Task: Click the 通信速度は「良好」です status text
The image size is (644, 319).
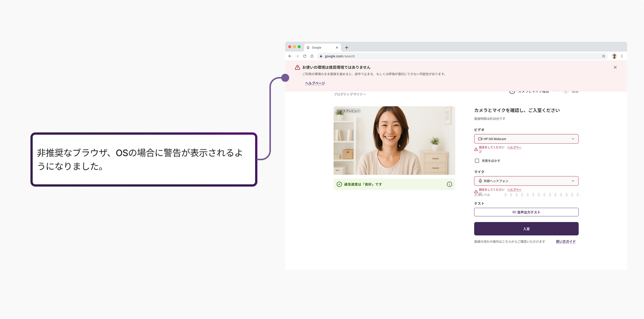Action: pyautogui.click(x=363, y=184)
